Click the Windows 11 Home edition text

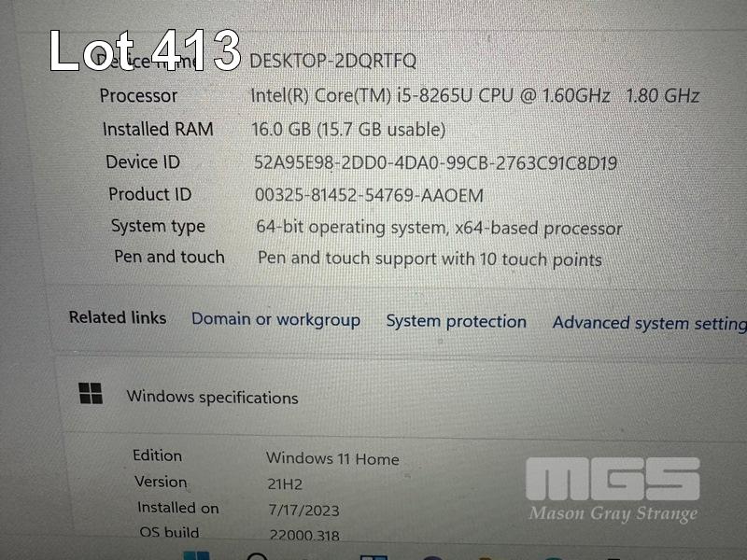pos(332,458)
